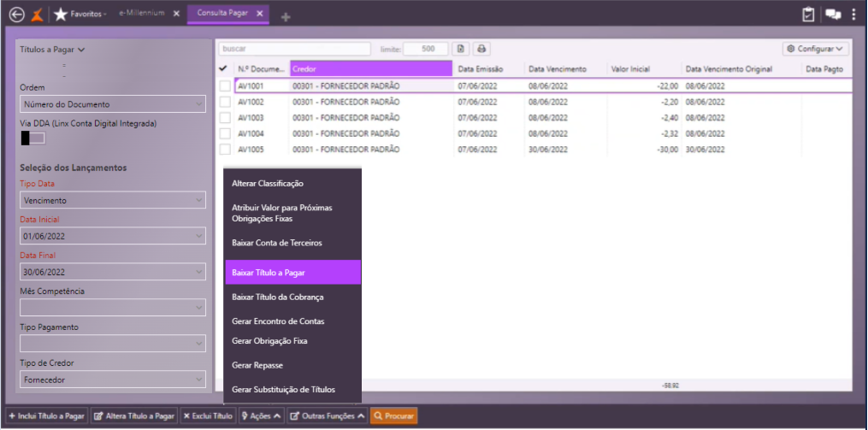
Task: Open the Ordem dropdown
Action: (x=113, y=104)
